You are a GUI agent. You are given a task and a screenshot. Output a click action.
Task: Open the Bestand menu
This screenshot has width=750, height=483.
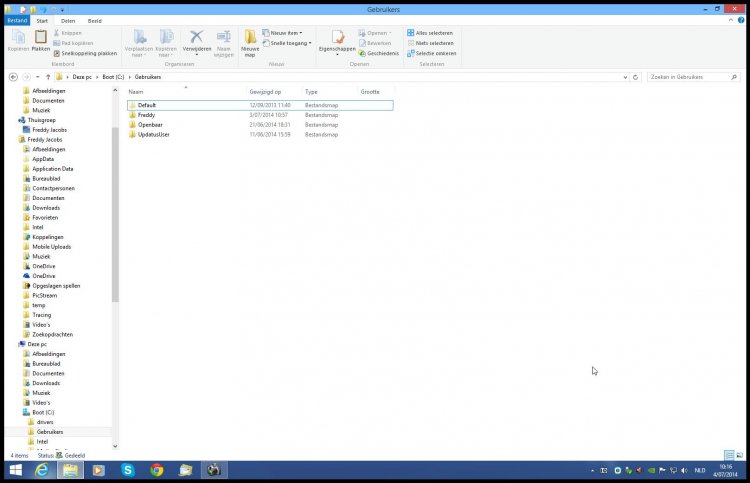click(x=17, y=21)
